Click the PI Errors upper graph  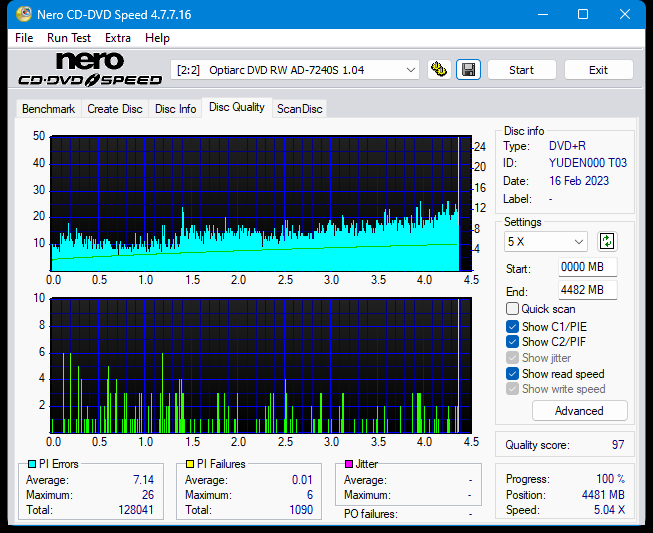coord(261,203)
